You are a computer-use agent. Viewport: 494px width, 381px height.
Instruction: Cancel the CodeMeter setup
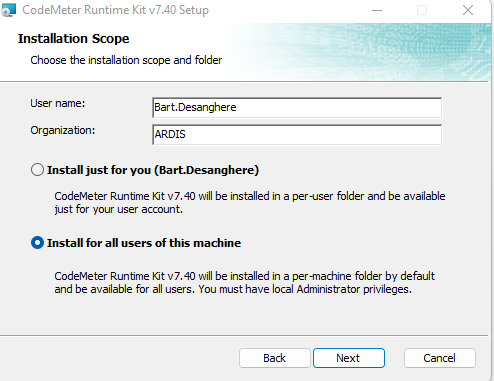pyautogui.click(x=440, y=358)
